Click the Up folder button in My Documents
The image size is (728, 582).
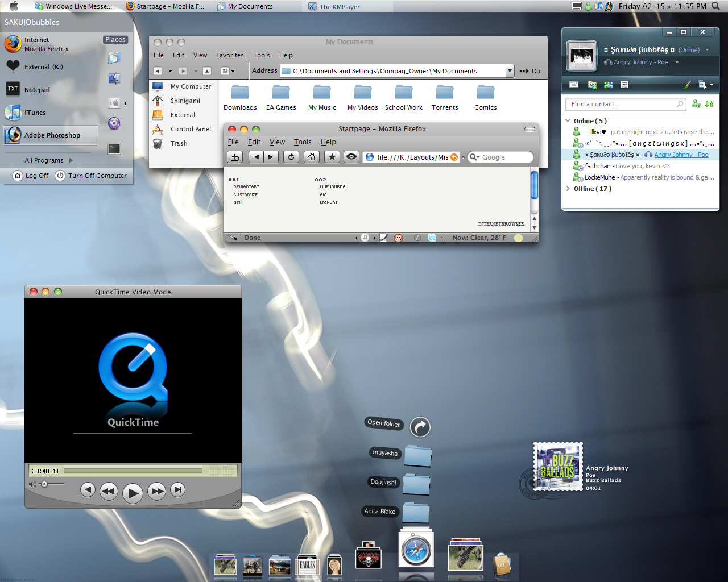[207, 71]
